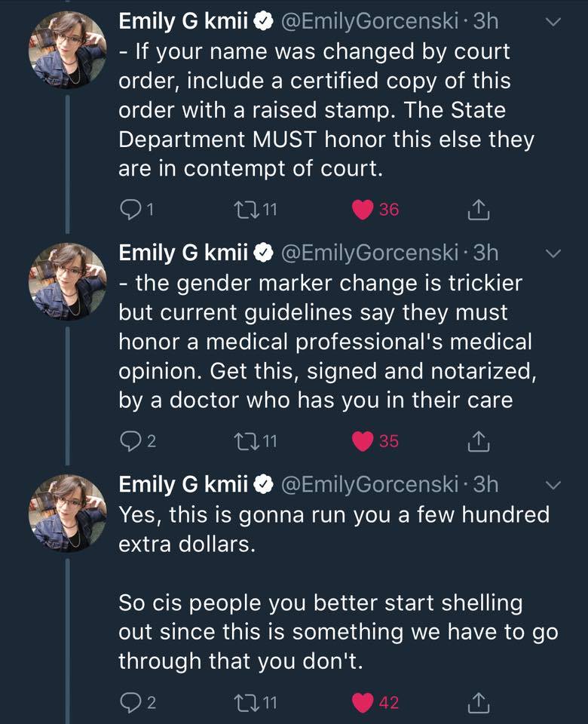Open the chevron menu on the 'few hundred' tweet
The width and height of the screenshot is (588, 724).
click(x=553, y=485)
